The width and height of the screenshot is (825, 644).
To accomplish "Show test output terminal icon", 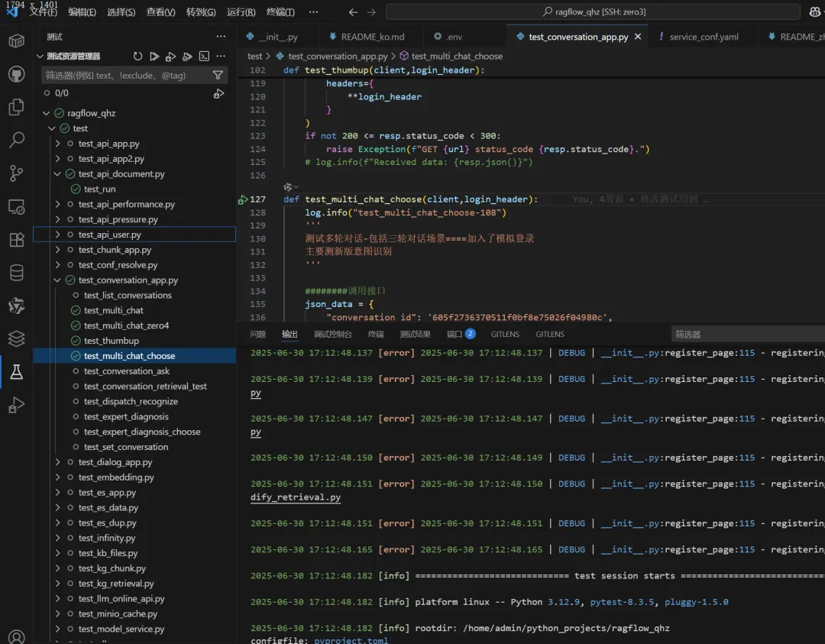I will (x=204, y=57).
